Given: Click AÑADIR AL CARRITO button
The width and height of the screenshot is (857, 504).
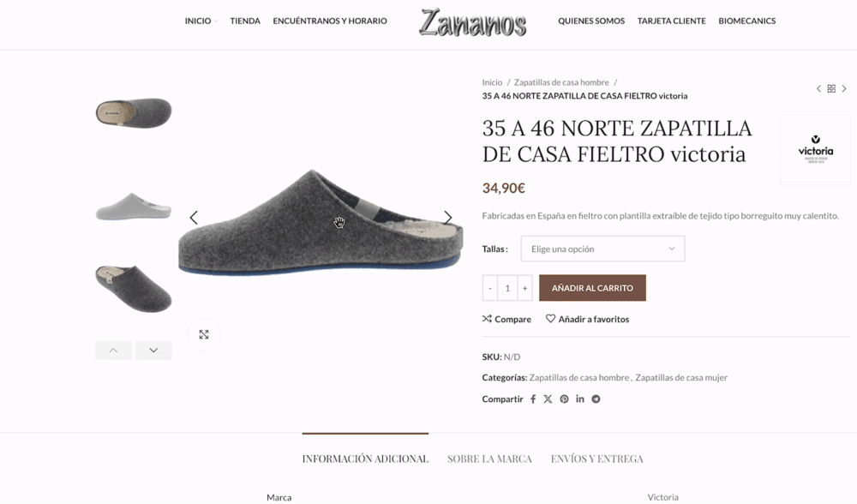Looking at the screenshot, I should tap(592, 288).
